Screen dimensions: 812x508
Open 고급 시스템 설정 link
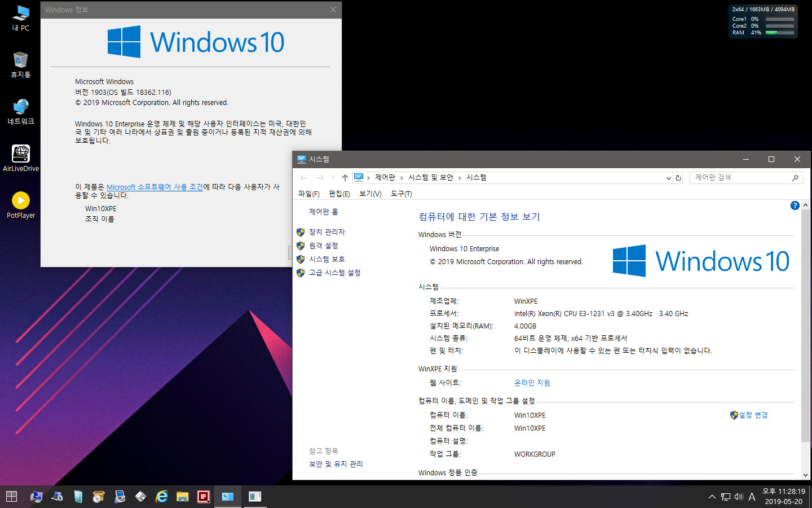[x=335, y=273]
